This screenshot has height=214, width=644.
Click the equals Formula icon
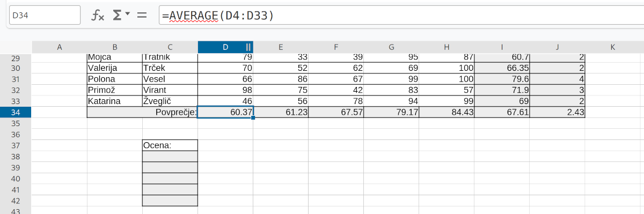point(142,16)
